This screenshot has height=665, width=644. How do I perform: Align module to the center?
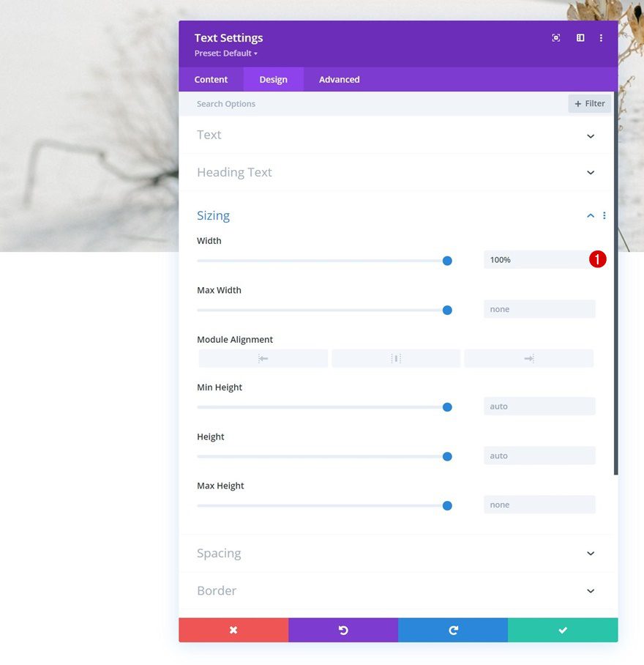pos(396,358)
